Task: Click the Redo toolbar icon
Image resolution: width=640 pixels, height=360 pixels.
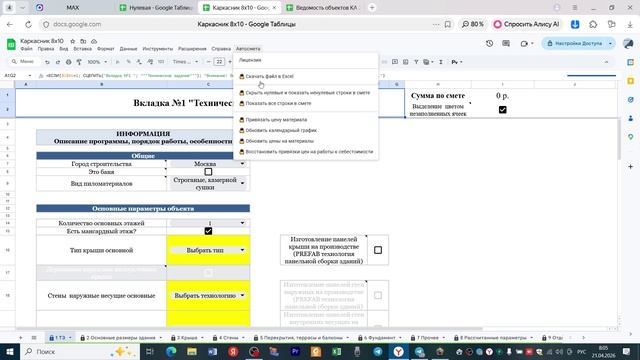Action: click(58, 62)
